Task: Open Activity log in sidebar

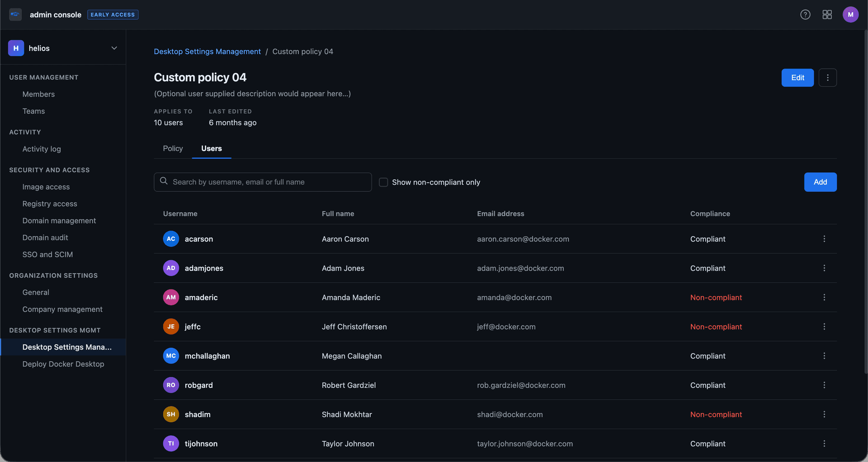Action: pos(42,149)
